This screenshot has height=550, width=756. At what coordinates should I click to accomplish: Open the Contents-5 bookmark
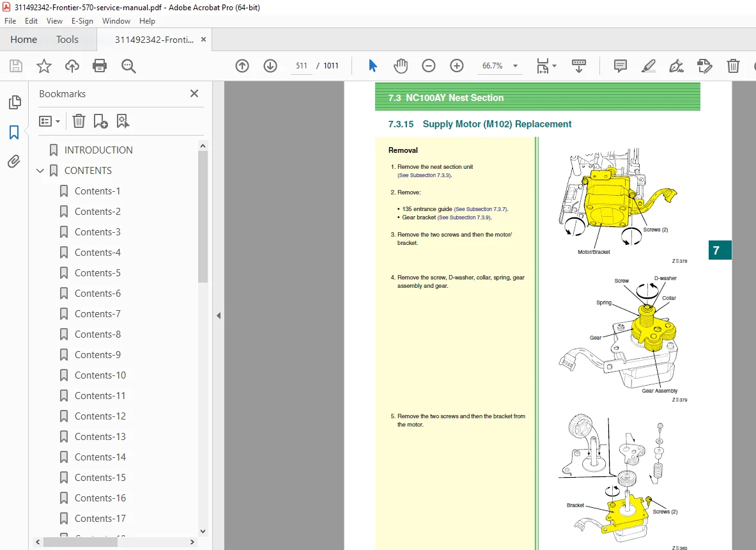click(x=97, y=273)
